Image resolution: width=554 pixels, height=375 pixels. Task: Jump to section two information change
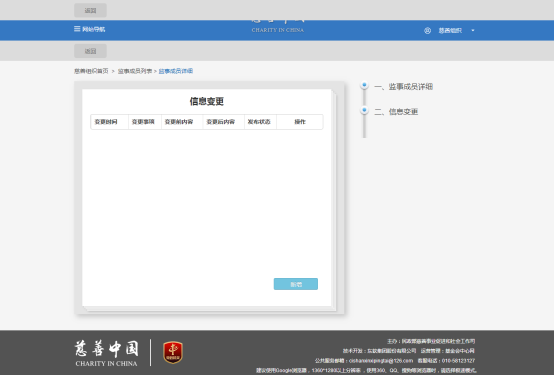[x=396, y=112]
